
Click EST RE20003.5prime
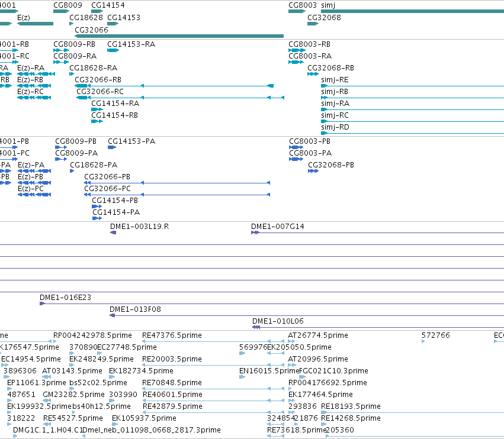coord(172,359)
